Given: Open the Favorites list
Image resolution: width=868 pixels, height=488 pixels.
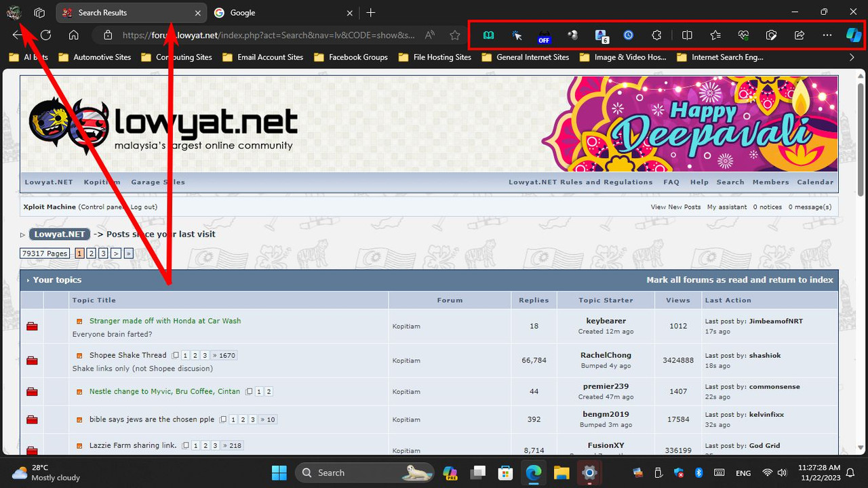Looking at the screenshot, I should click(715, 35).
